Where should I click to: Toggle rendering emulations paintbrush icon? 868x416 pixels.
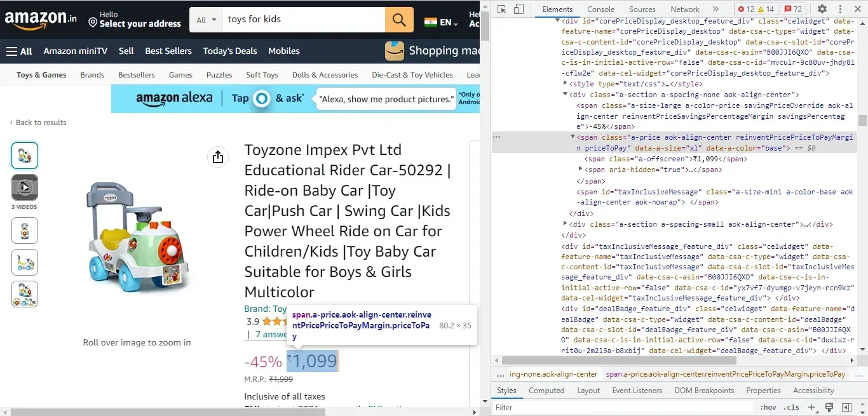tap(829, 407)
